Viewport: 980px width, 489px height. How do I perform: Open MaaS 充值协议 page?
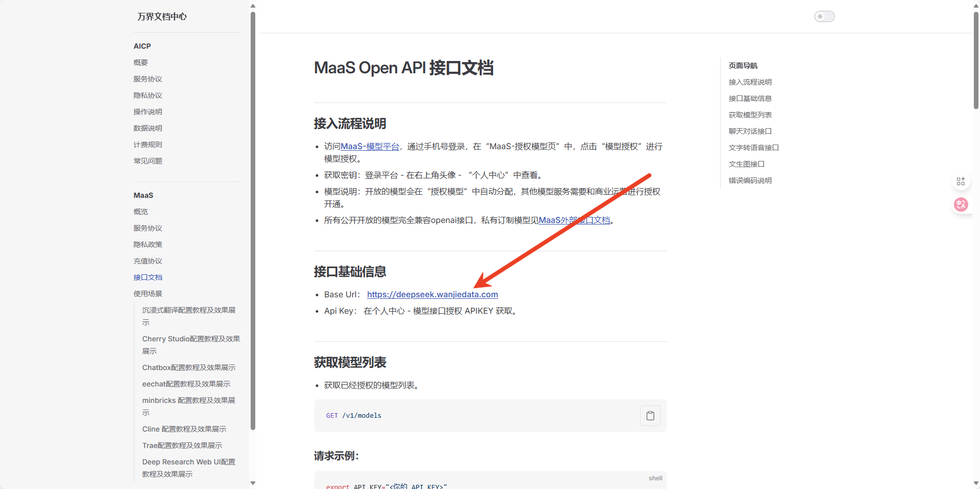[x=148, y=261]
